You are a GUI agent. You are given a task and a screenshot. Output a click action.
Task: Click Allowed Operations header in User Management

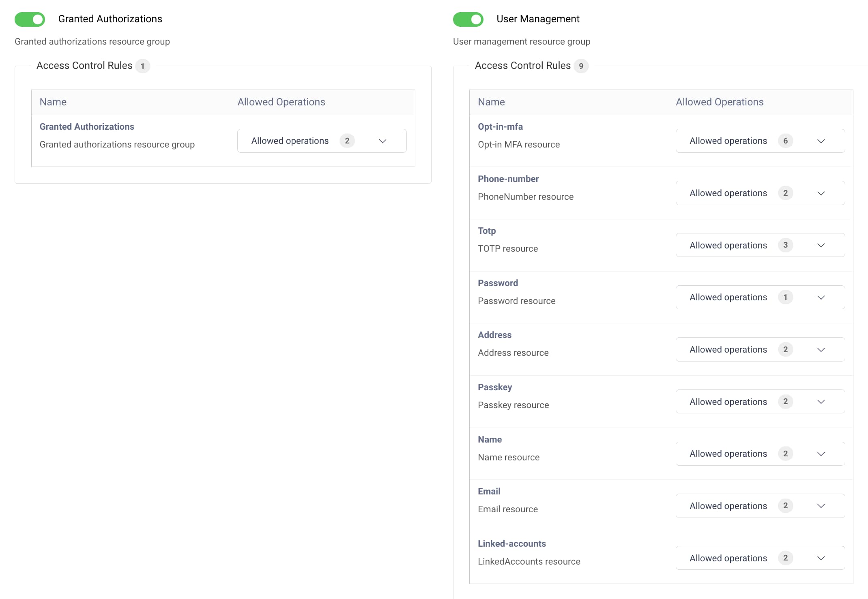point(720,102)
